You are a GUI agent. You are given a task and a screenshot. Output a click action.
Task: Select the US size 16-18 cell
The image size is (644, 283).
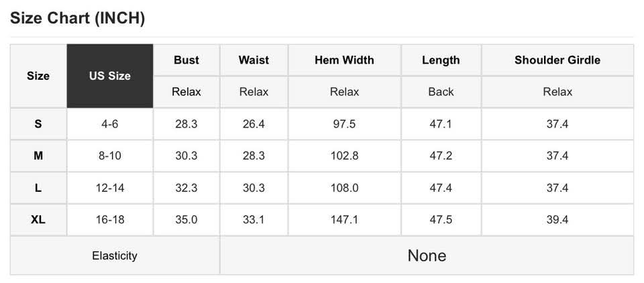click(x=110, y=219)
